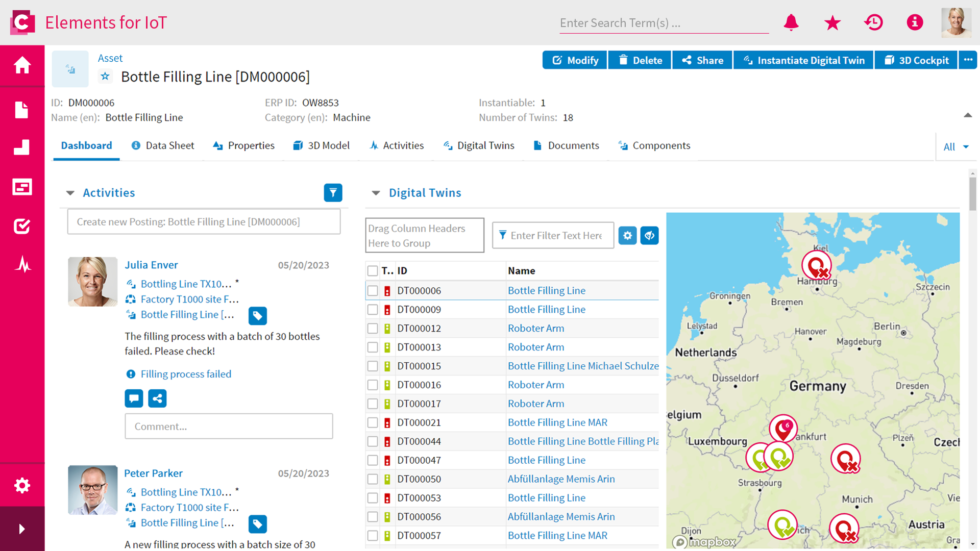
Task: Share Julia Enver's post via share icon
Action: [157, 398]
